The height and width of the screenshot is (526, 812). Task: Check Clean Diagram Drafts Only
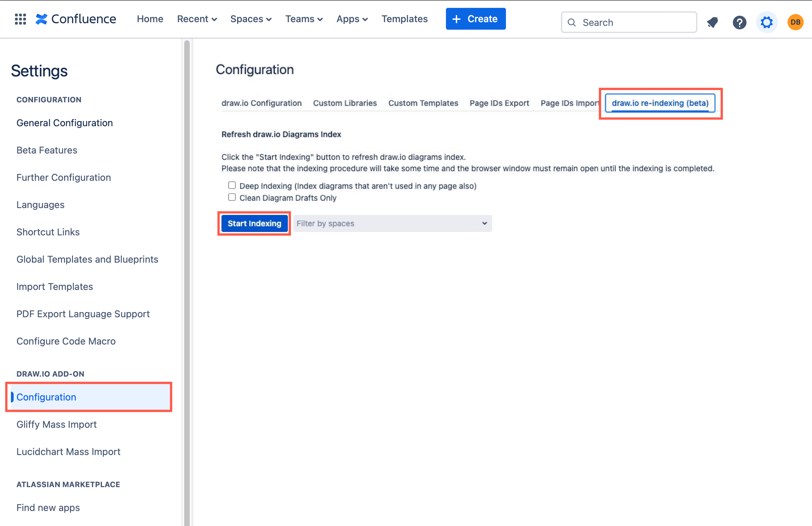pyautogui.click(x=232, y=197)
